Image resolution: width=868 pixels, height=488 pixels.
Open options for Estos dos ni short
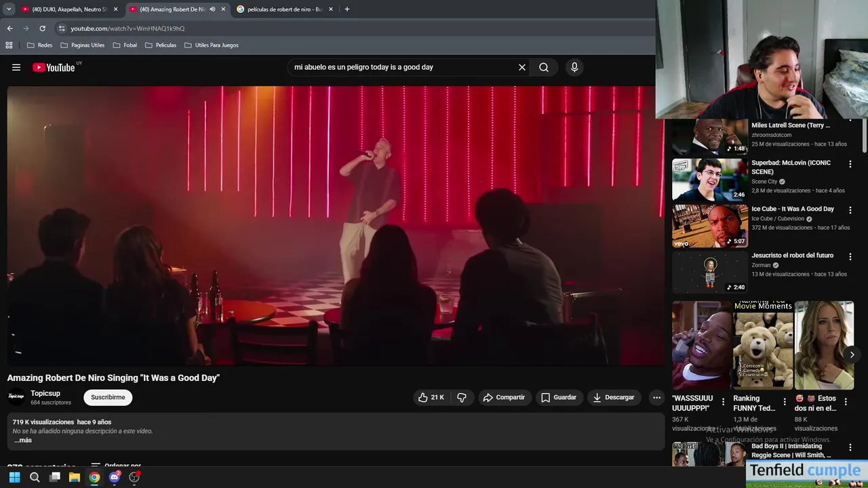click(x=846, y=402)
